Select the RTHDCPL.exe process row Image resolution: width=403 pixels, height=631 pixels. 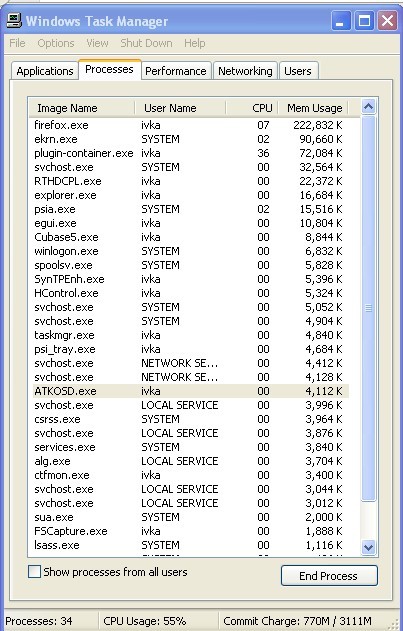(189, 181)
